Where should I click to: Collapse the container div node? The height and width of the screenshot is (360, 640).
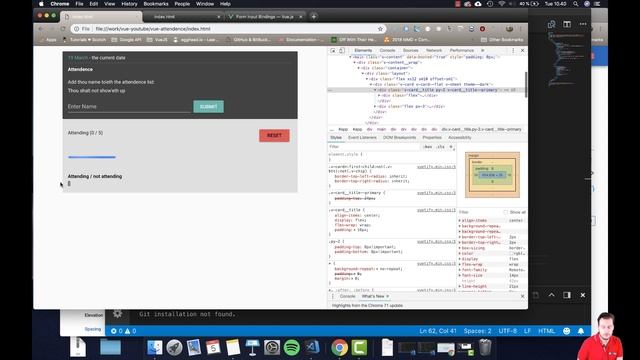[x=358, y=68]
